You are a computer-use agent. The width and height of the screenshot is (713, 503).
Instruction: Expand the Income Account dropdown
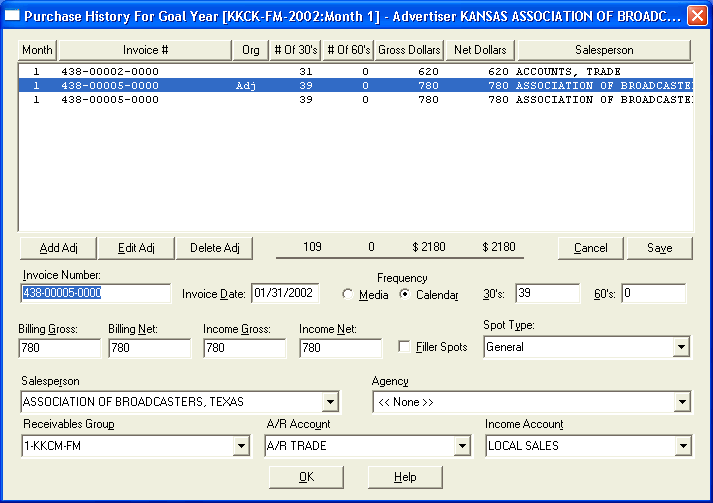pos(683,446)
